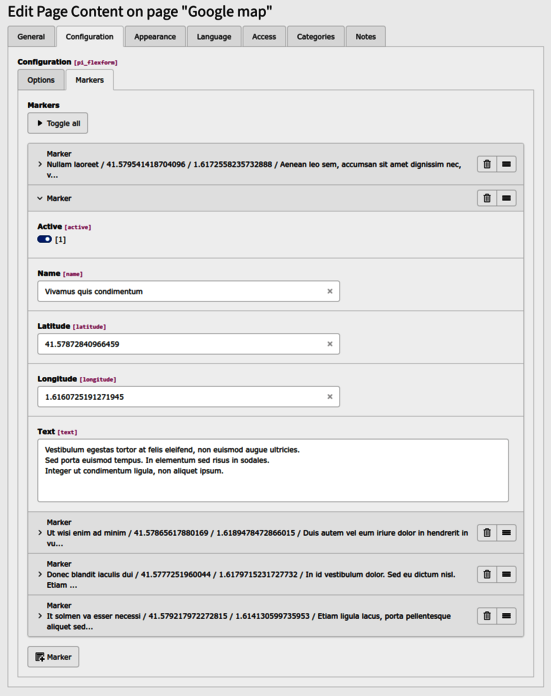Open the Options sub-tab
This screenshot has height=696, width=551.
[41, 80]
